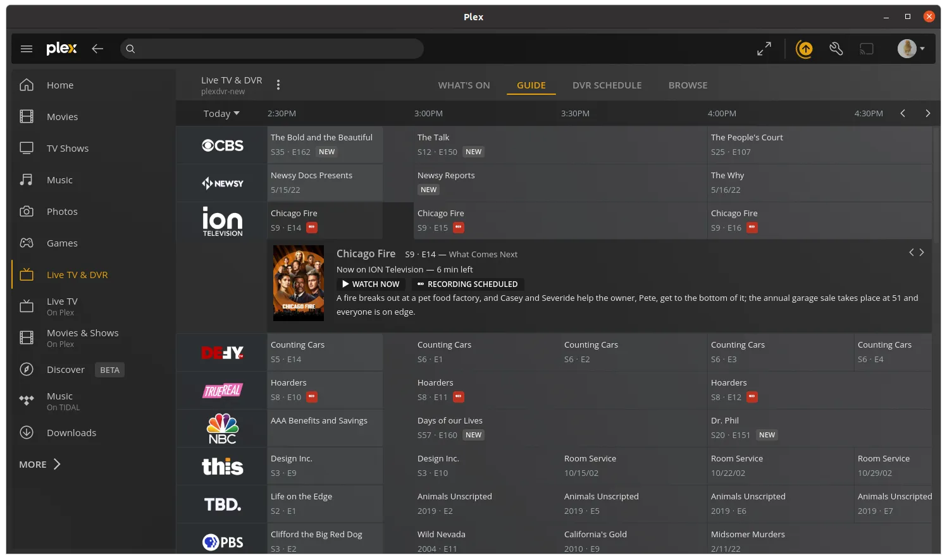The width and height of the screenshot is (947, 560).
Task: Click the Chicago Fire poster thumbnail
Action: click(299, 283)
